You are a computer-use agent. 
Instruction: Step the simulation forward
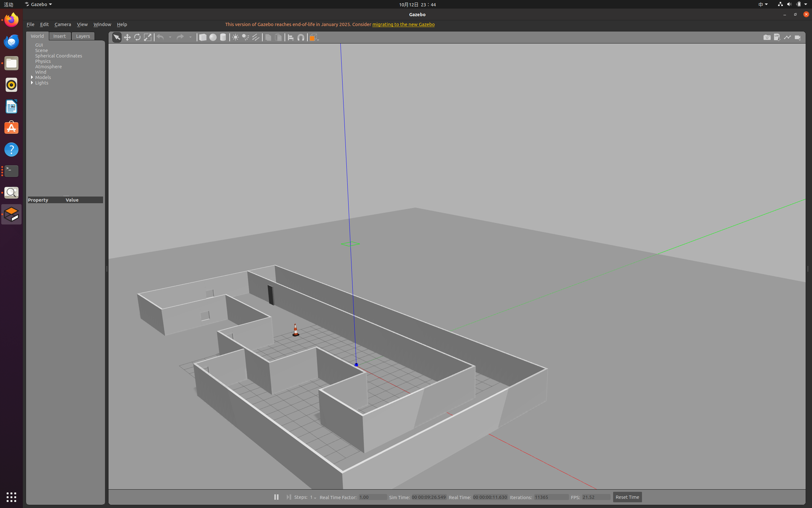289,497
